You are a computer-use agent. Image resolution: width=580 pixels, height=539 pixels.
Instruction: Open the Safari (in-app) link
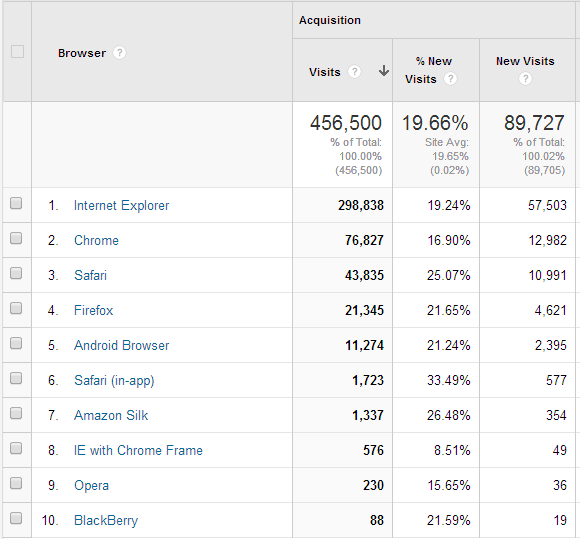tap(114, 380)
